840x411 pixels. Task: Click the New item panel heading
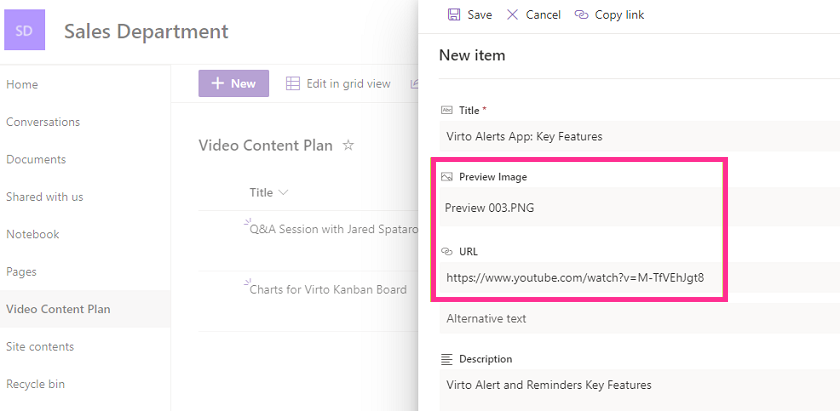pos(472,55)
